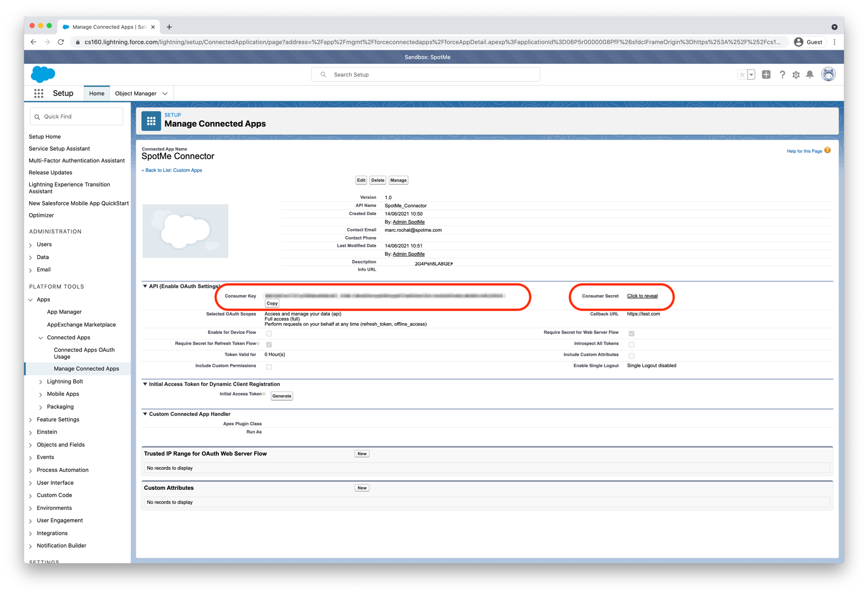Click the Help for this Page question icon
The width and height of the screenshot is (868, 595).
click(x=827, y=151)
